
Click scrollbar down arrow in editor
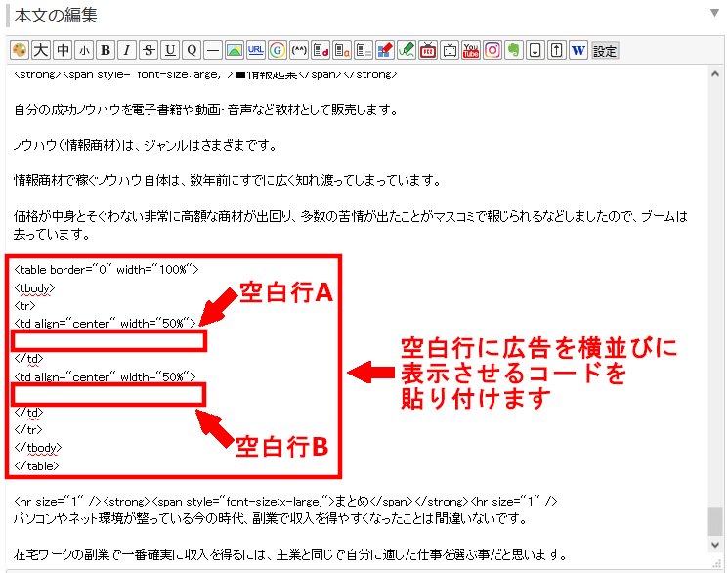pos(715,545)
